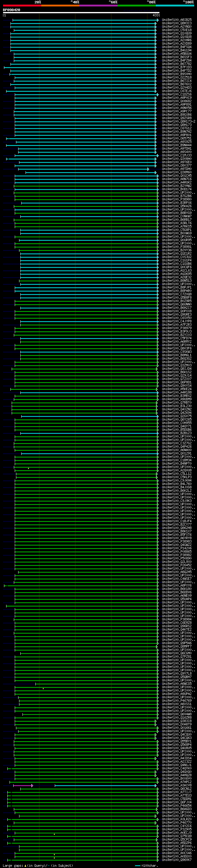Select hit label UniRef100_Q10QU9
This screenshot has height=868, width=197.
click(176, 33)
